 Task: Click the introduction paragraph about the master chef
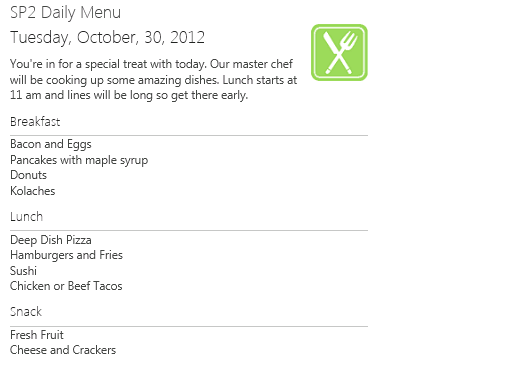click(x=153, y=79)
